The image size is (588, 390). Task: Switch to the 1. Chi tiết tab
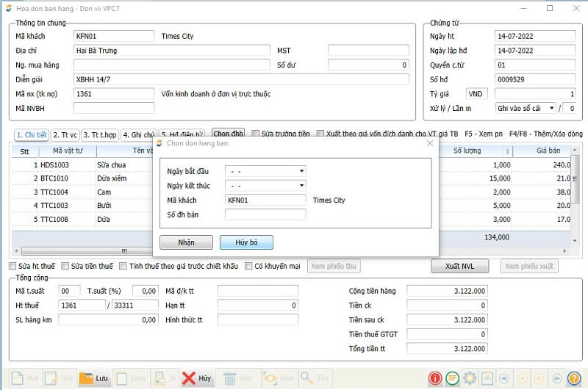(32, 135)
